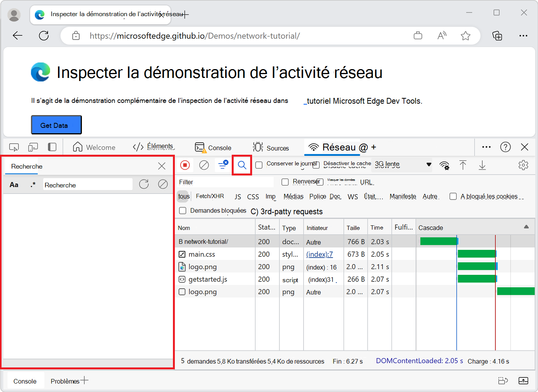Enable match case in the search panel
Screen dimensions: 538x392
click(14, 184)
